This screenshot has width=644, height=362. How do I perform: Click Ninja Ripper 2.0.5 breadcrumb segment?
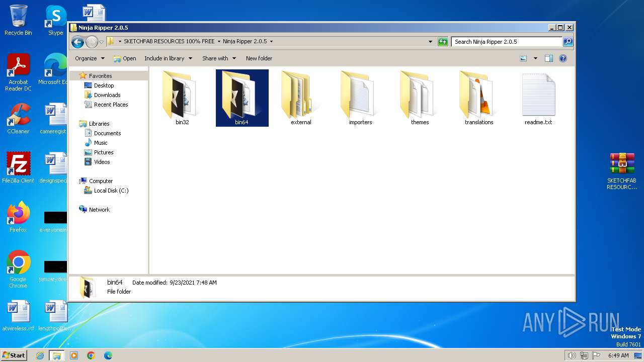245,42
